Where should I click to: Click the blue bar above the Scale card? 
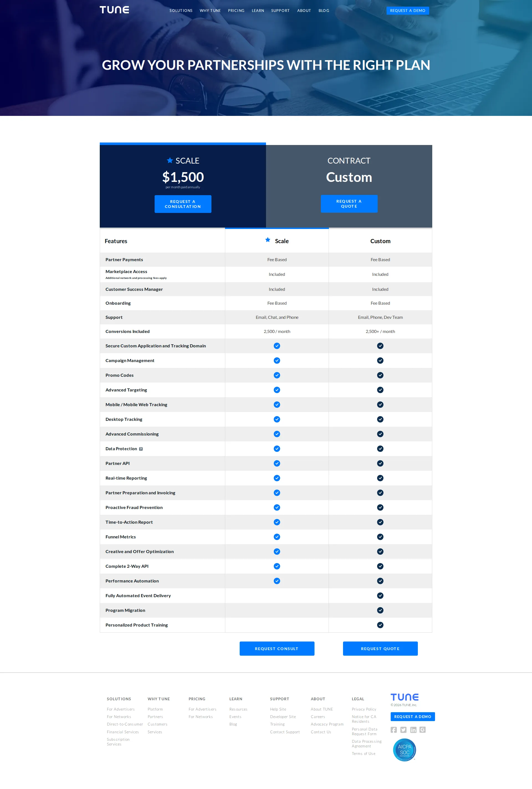[x=183, y=144]
